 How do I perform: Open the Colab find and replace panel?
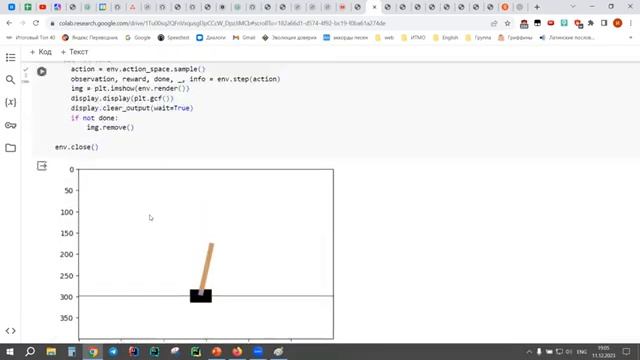(11, 80)
